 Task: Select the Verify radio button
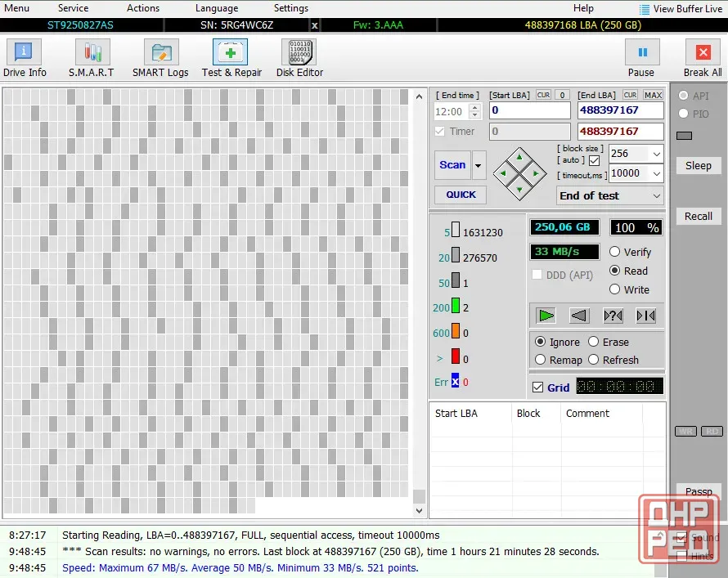[x=615, y=252]
